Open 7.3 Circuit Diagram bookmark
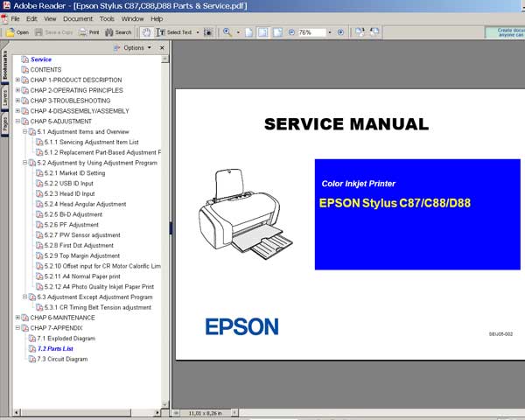Screen dimensions: 525x420 coord(62,359)
